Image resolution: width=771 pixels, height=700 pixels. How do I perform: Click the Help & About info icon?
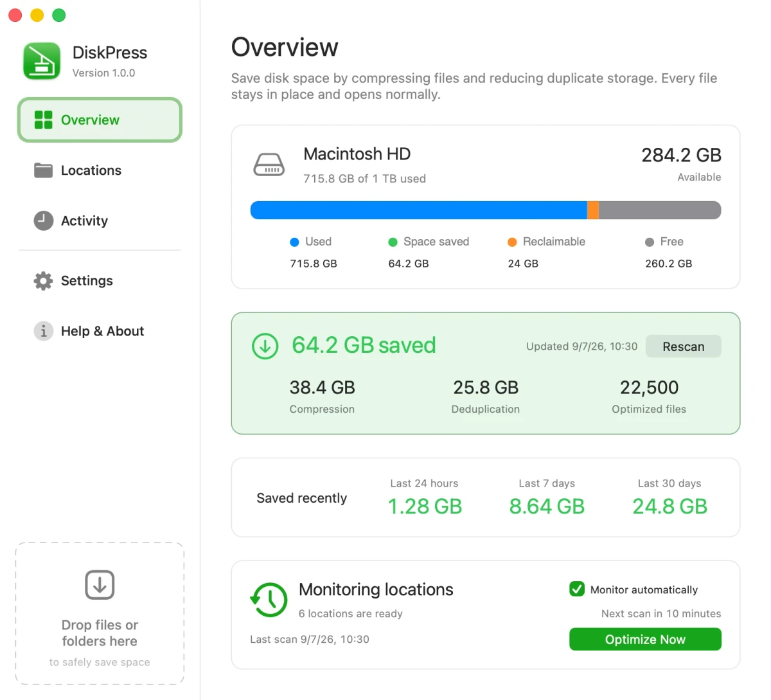tap(43, 331)
